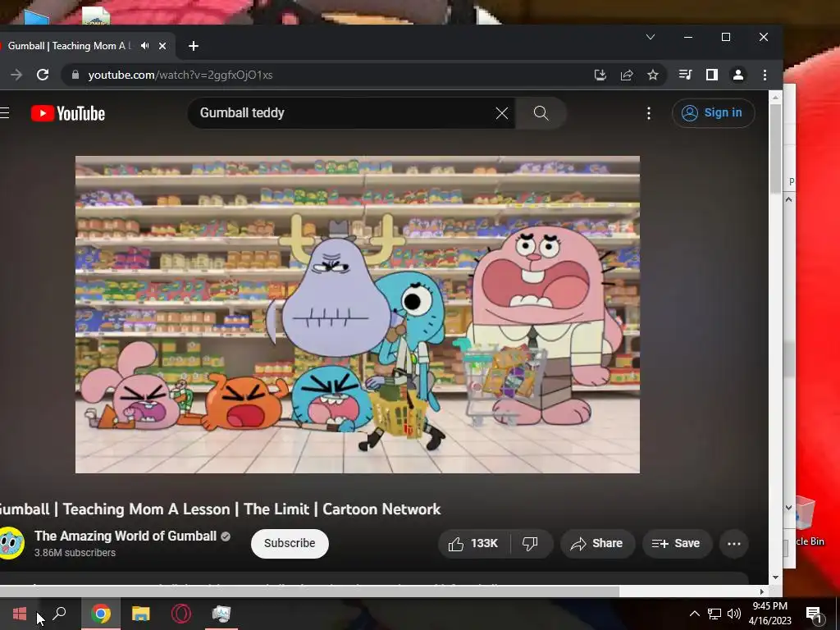840x630 pixels.
Task: Click the page vertical scrollbar thumb
Action: (774, 149)
